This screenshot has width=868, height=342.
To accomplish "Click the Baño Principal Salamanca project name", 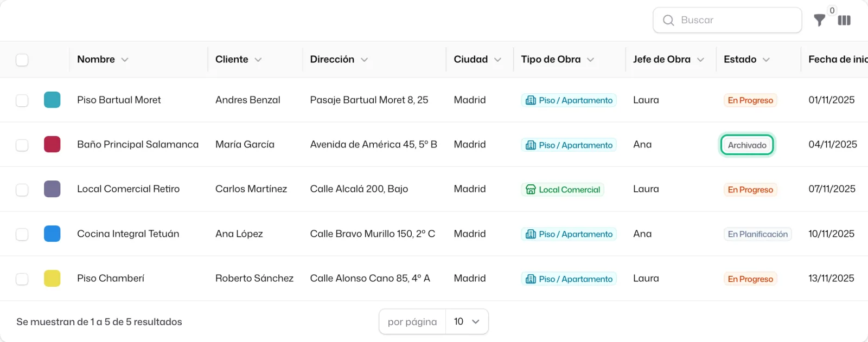I will tap(138, 145).
